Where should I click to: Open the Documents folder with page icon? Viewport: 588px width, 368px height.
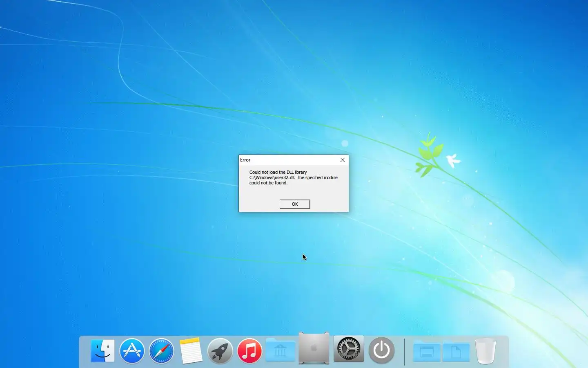click(456, 351)
